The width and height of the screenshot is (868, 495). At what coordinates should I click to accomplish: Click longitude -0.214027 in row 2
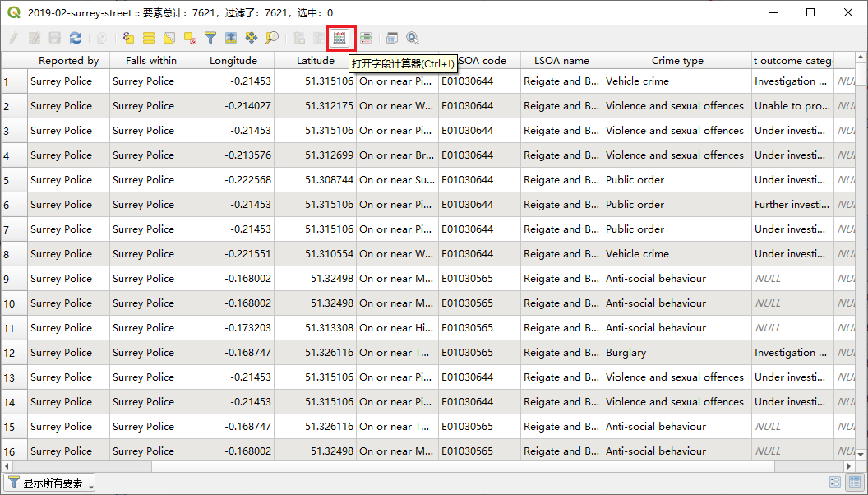233,106
